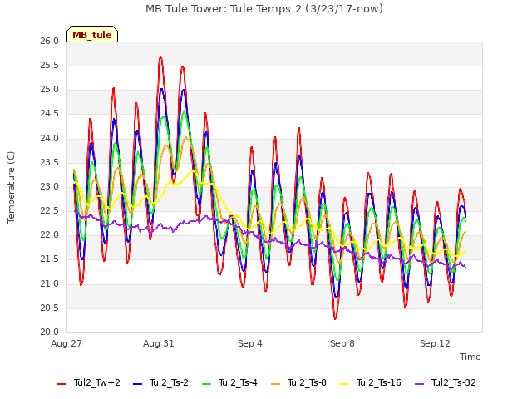Click the 20.0 y-axis tick label
The width and height of the screenshot is (532, 399).
pos(50,332)
